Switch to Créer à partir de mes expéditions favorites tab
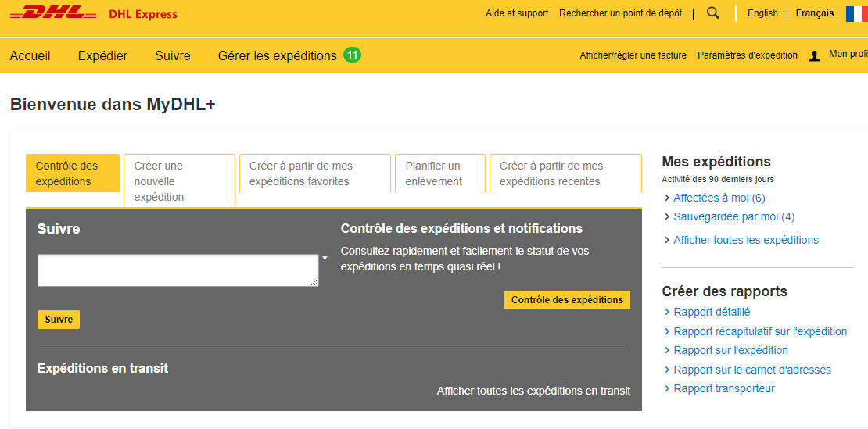Screen dimensions: 868x429 (x=314, y=173)
